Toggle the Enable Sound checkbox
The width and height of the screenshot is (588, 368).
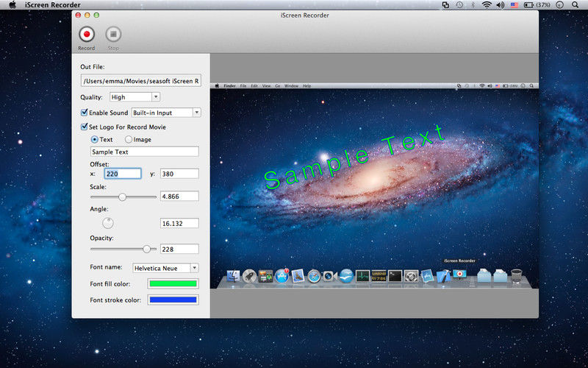[x=85, y=113]
